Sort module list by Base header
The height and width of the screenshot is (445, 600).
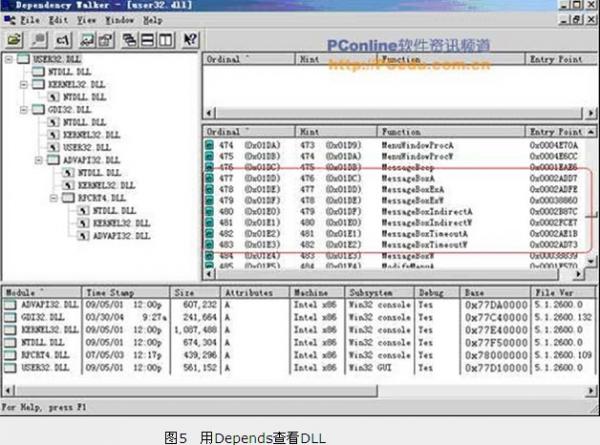[x=495, y=293]
